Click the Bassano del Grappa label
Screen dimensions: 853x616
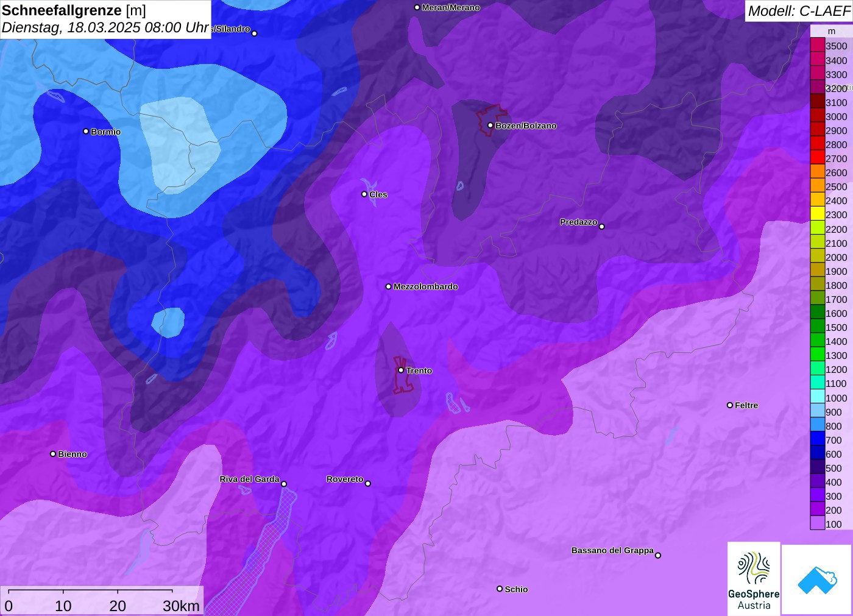[x=612, y=550]
